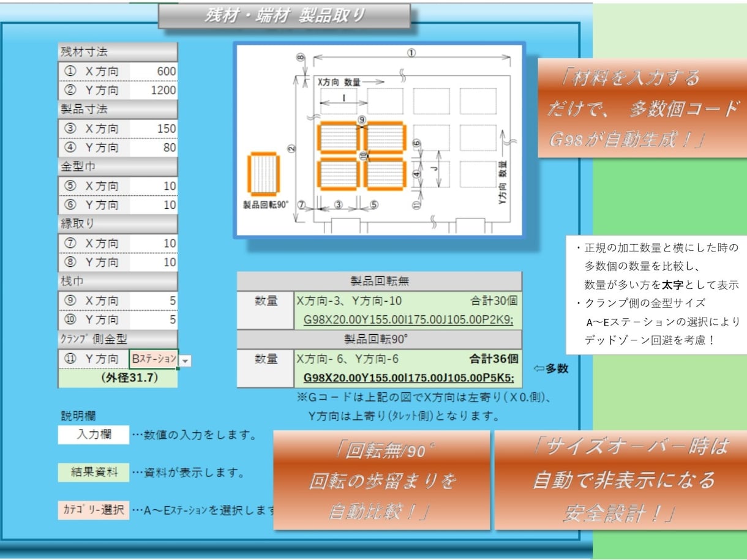Screen dimensions: 747x560
Task: Select the Bステーション clamp station cell
Action: [x=153, y=359]
